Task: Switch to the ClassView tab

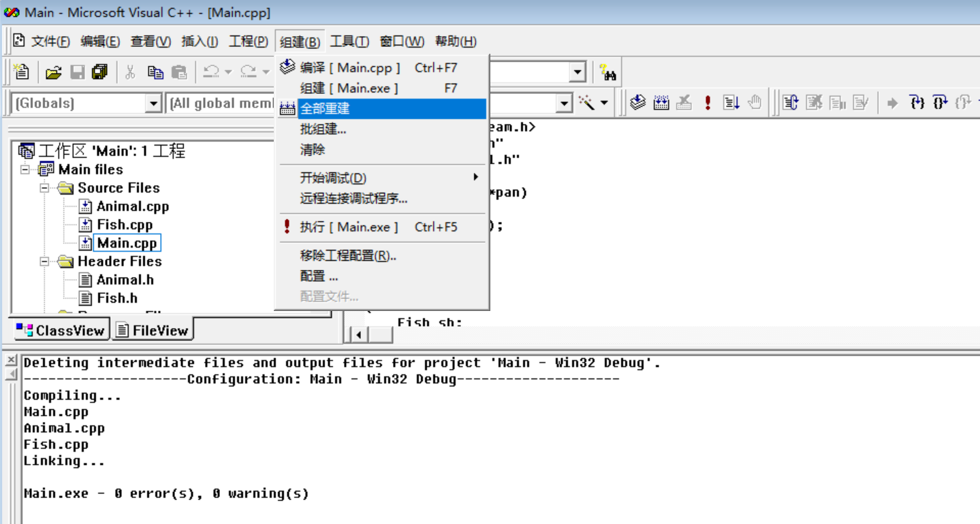Action: pos(61,330)
